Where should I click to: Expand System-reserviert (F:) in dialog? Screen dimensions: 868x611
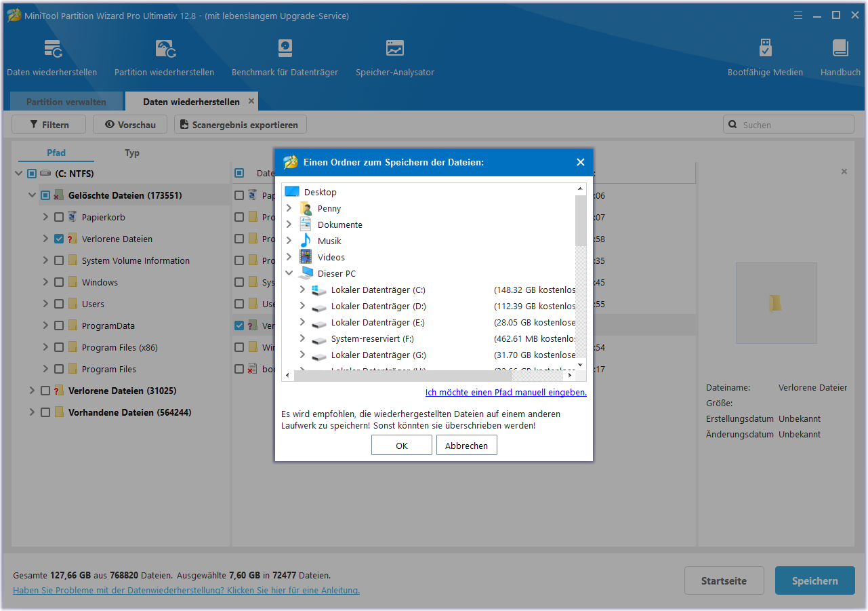[303, 338]
